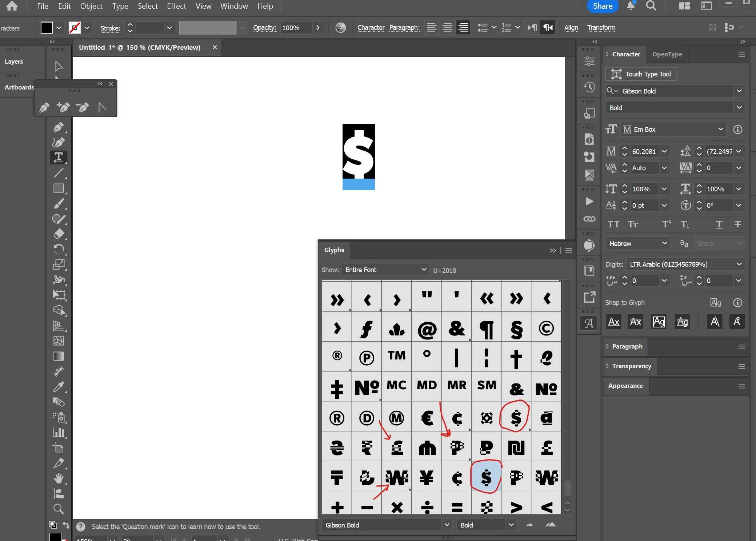Screen dimensions: 756x541
Task: Click the Anchor Point tool icon
Action: (102, 107)
